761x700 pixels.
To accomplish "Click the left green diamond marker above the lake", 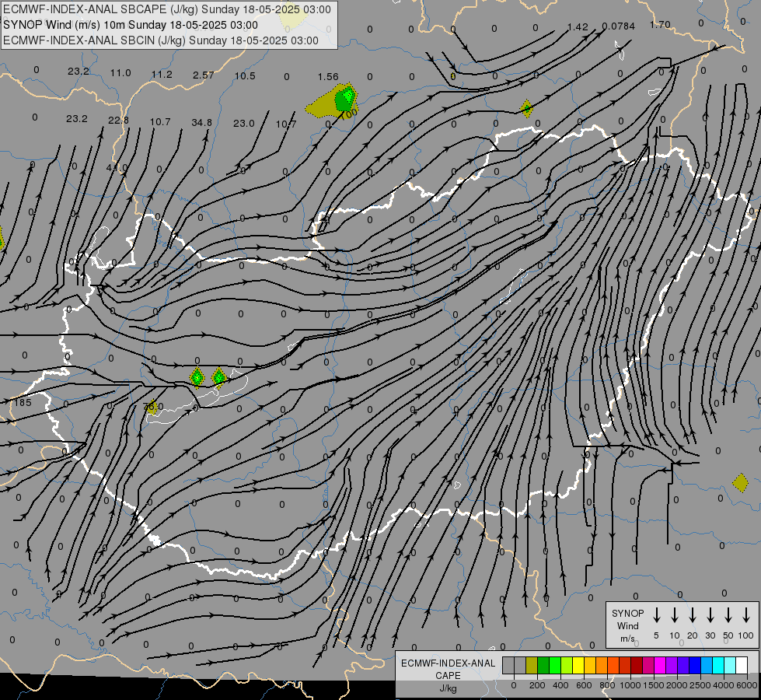I will pyautogui.click(x=197, y=377).
